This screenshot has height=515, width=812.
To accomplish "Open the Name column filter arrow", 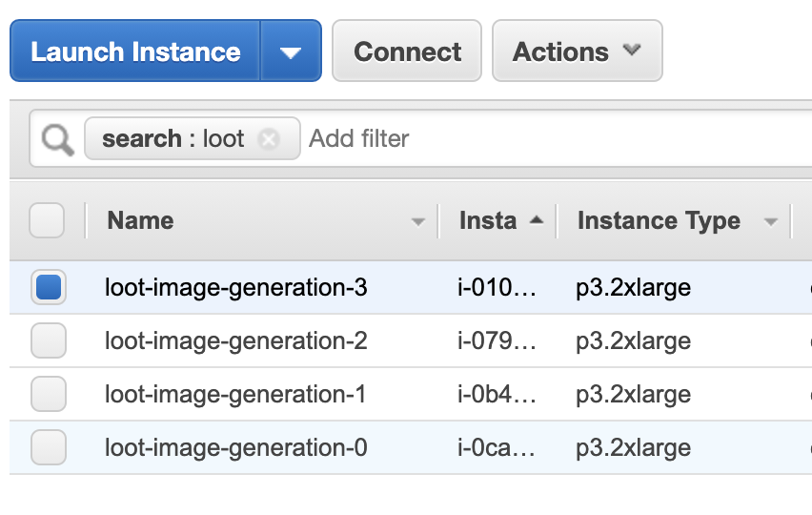I will pos(417,222).
